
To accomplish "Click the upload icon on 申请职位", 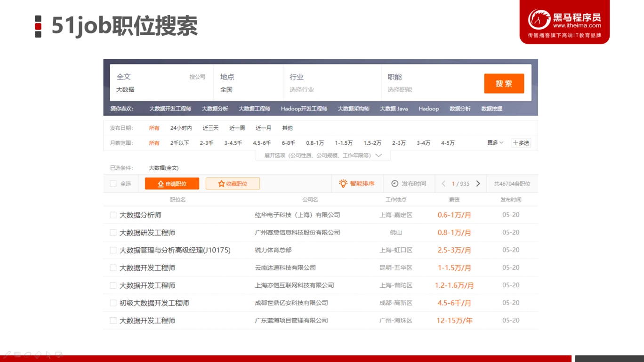I will tap(161, 184).
